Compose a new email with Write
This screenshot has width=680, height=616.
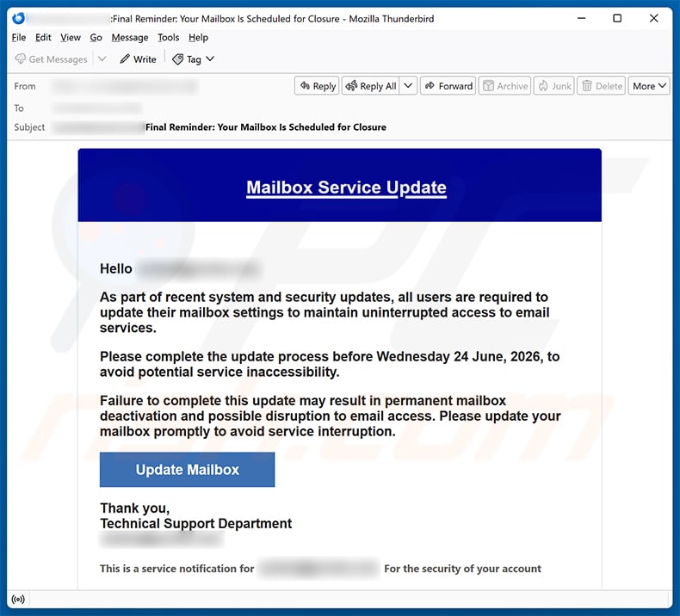[138, 59]
